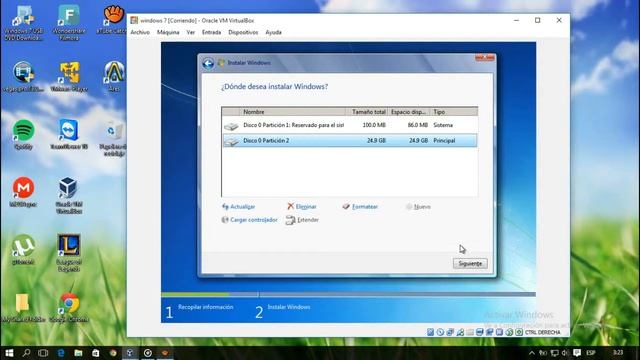Open the MEGAsync desktop shortcut
Viewport: 640px width, 360px height.
(23, 192)
